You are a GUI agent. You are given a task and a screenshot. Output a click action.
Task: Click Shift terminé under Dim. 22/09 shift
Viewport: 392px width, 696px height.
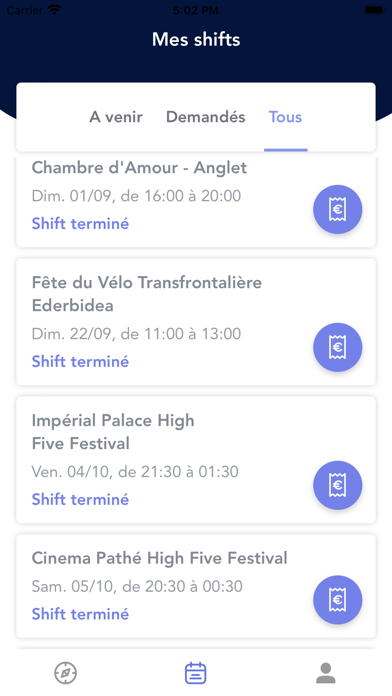point(80,361)
